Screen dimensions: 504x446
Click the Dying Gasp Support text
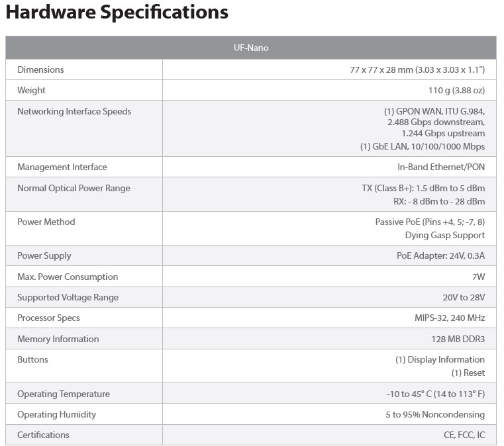pos(444,235)
